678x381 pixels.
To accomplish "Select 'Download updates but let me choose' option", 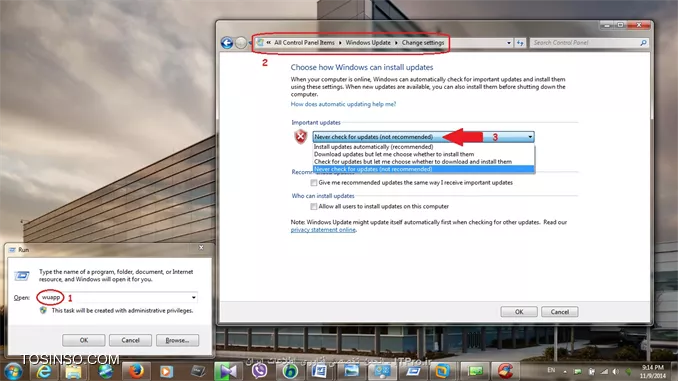I will (x=424, y=154).
